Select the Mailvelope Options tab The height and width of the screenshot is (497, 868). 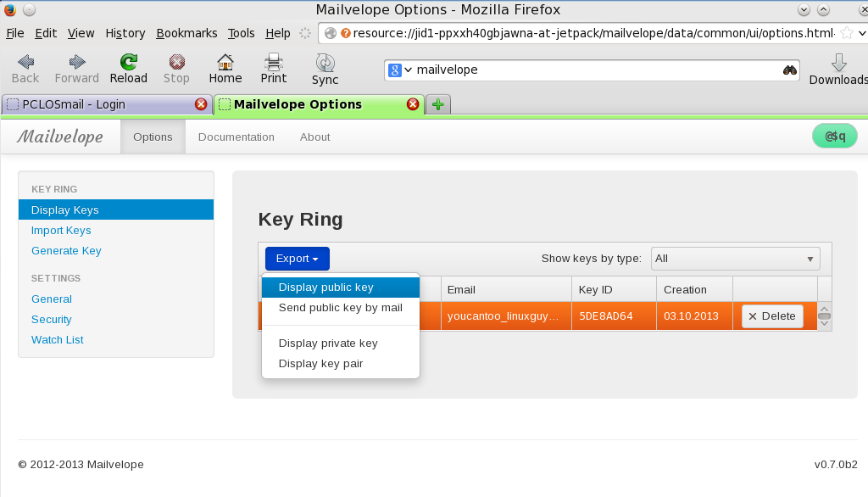pos(319,104)
